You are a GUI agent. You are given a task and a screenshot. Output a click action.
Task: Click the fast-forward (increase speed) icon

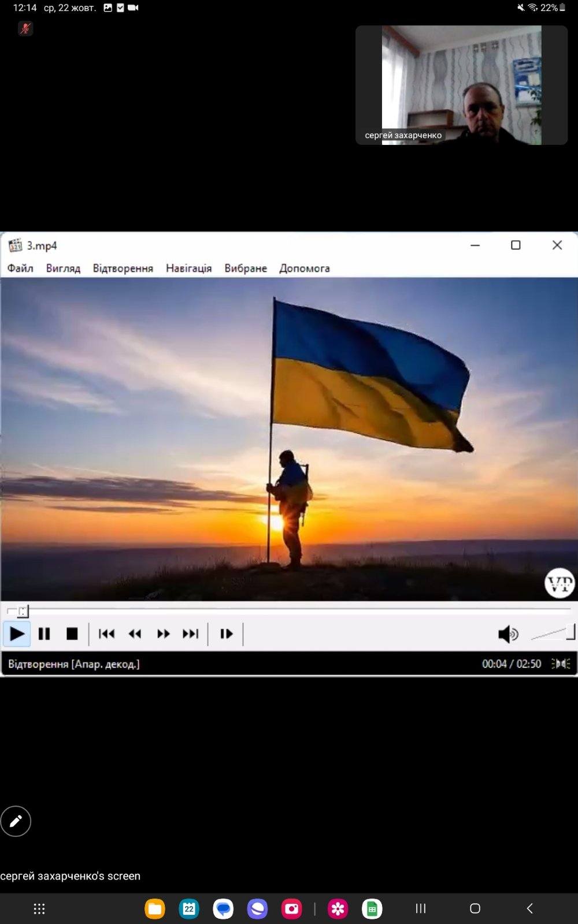click(163, 634)
